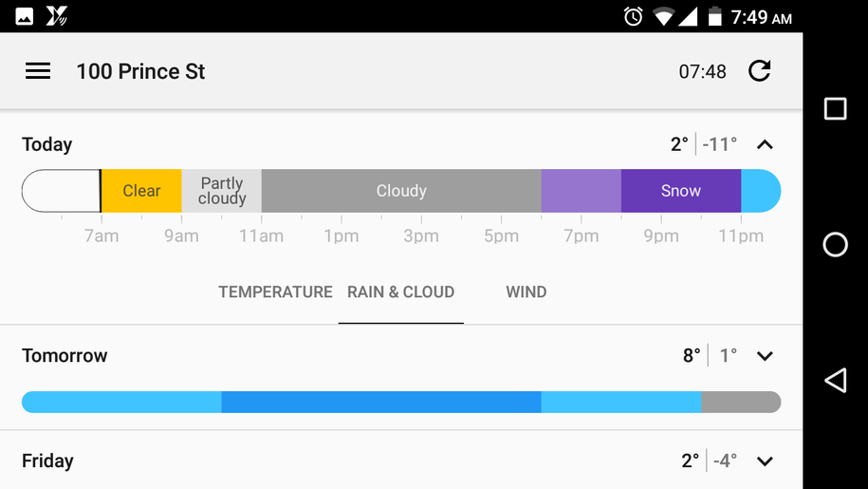
Task: Select the Rain & Cloud tab
Action: [x=400, y=292]
